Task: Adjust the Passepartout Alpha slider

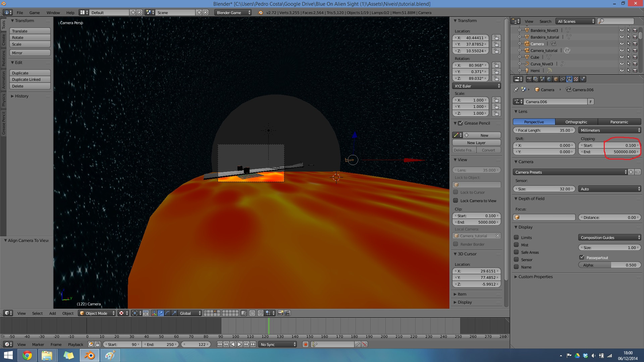Action: (x=609, y=265)
